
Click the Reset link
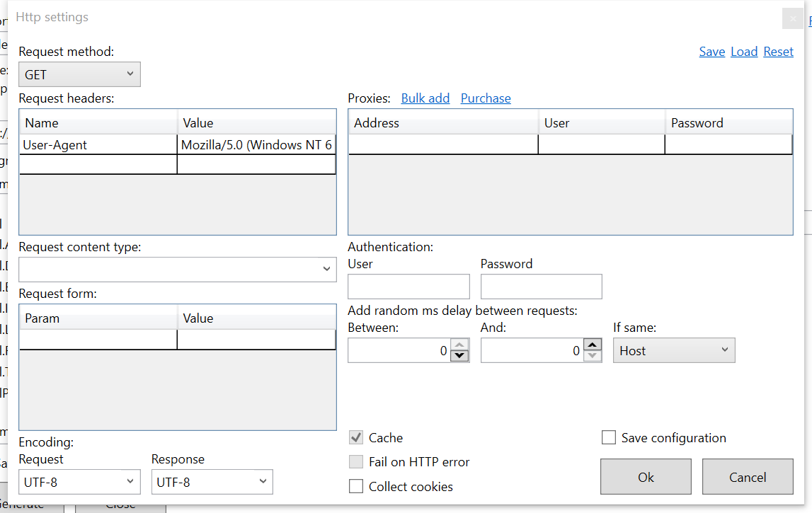[778, 52]
